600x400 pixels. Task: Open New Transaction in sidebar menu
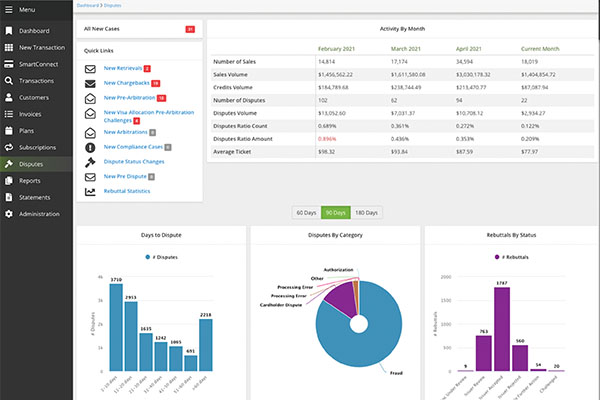coord(42,47)
